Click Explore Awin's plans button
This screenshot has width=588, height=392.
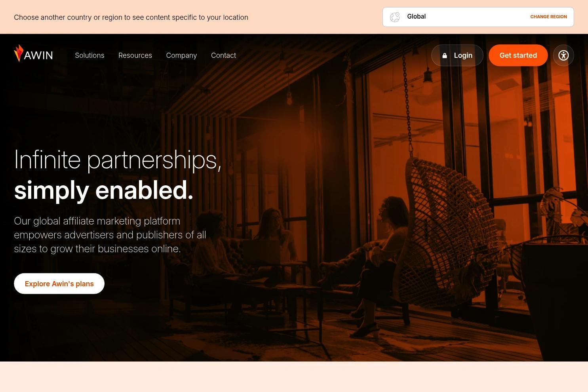[x=59, y=284]
